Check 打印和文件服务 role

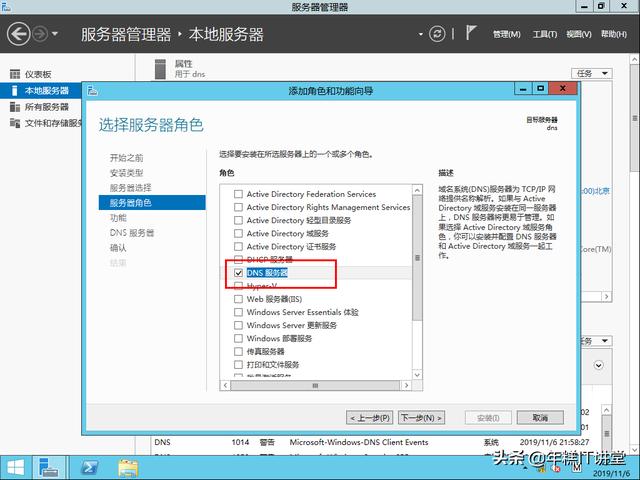point(238,364)
